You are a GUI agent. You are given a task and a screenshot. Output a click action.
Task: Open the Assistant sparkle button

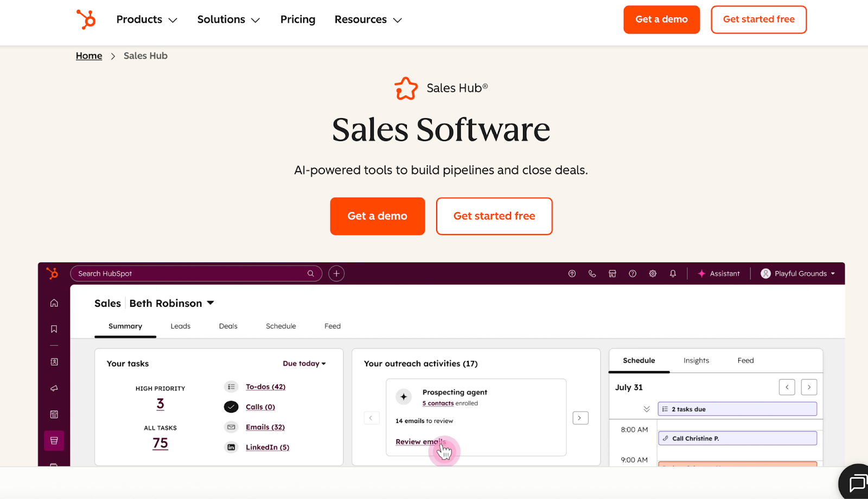(x=718, y=274)
